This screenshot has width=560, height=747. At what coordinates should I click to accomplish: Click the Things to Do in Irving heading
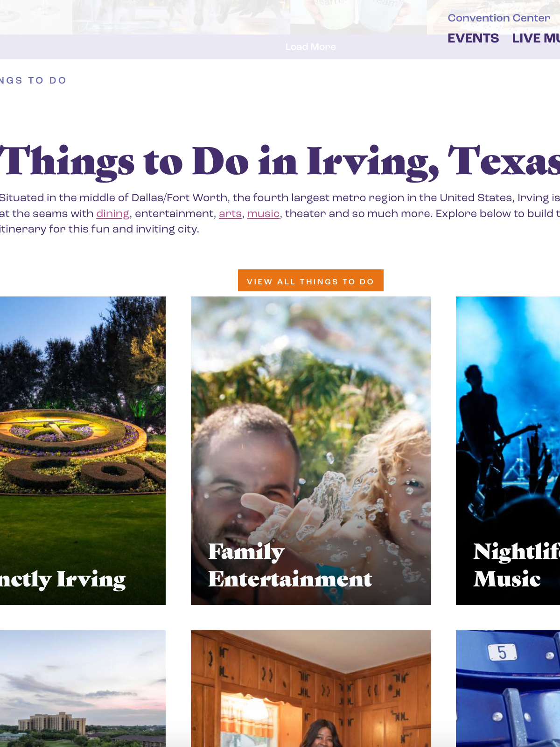[x=280, y=162]
